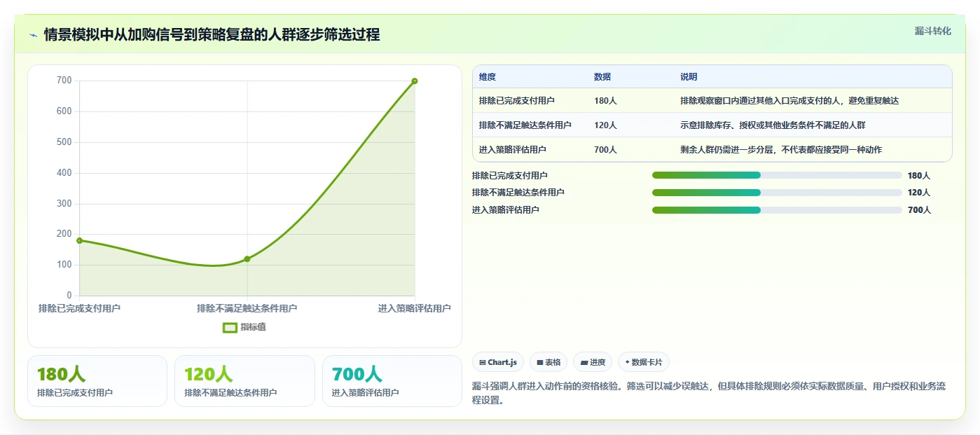This screenshot has height=435, width=980.
Task: Click the 数据 table column header
Action: 602,77
